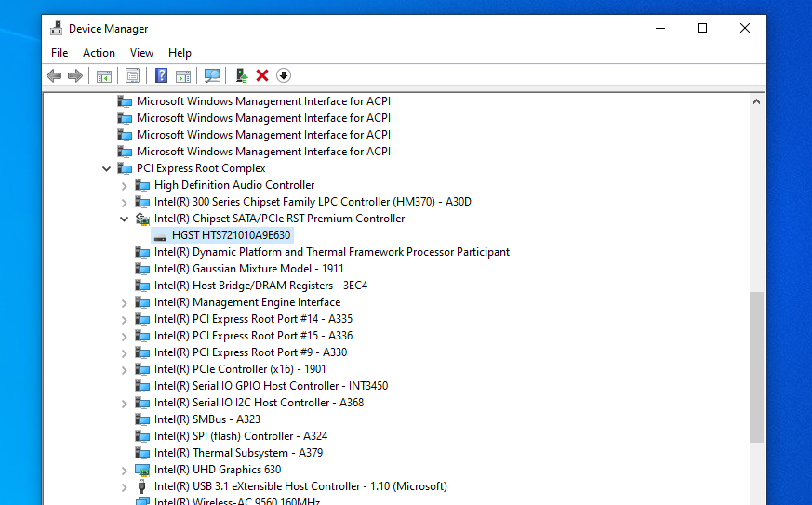The width and height of the screenshot is (812, 505).
Task: Select Intel(R) 300 Series Chipset LPC Controller text
Action: (313, 202)
